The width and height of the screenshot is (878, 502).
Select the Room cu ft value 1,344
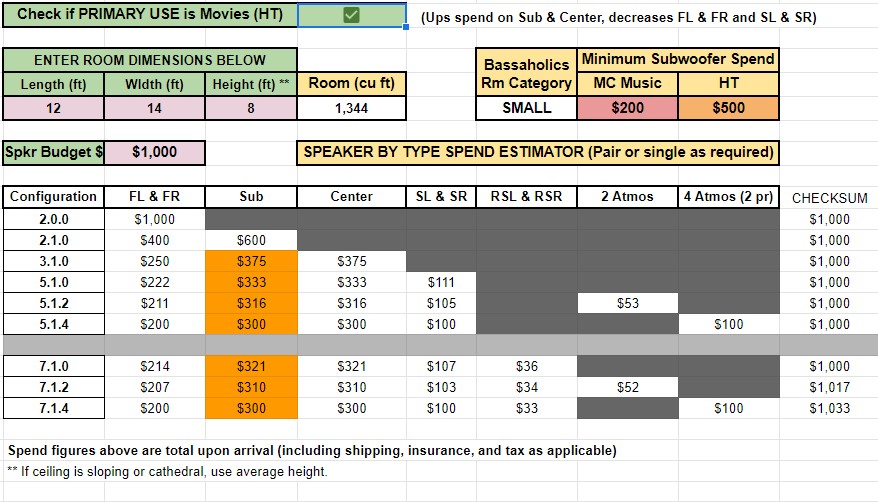[352, 108]
